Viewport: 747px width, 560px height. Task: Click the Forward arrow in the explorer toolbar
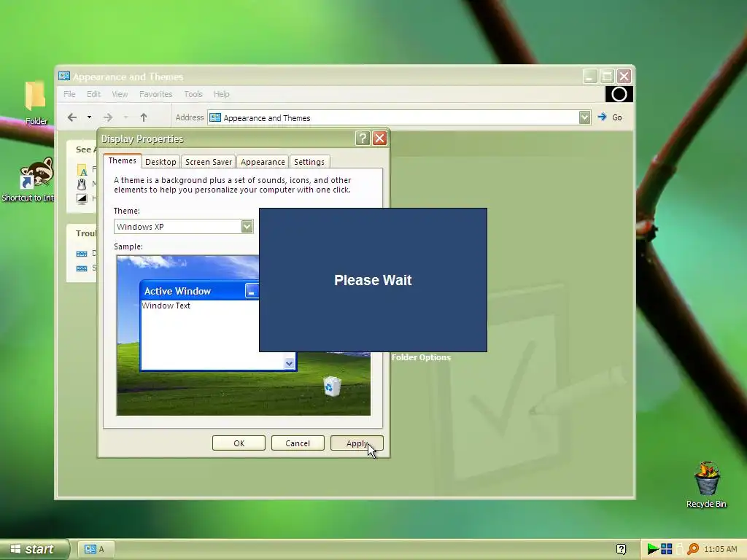point(108,117)
